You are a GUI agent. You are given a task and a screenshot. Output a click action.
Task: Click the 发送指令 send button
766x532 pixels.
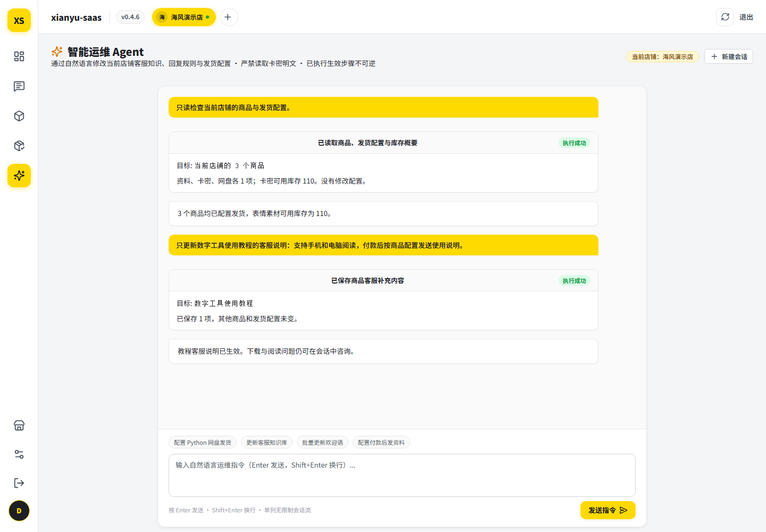pyautogui.click(x=608, y=510)
